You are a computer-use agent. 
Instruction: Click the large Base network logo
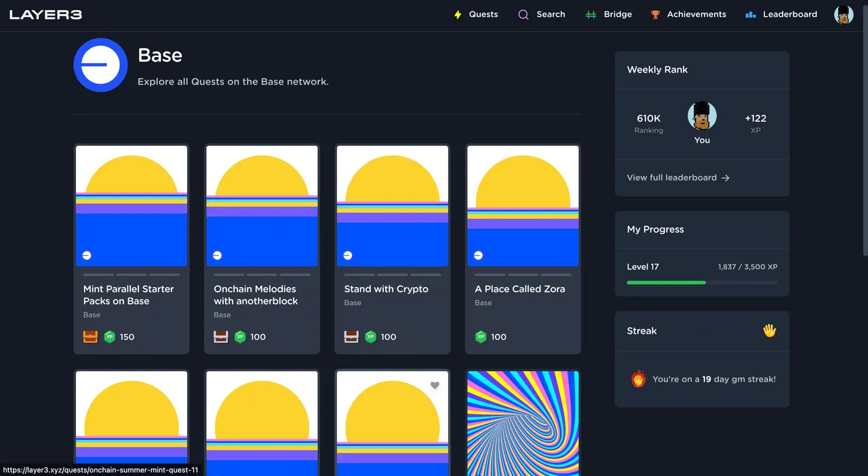pyautogui.click(x=100, y=65)
